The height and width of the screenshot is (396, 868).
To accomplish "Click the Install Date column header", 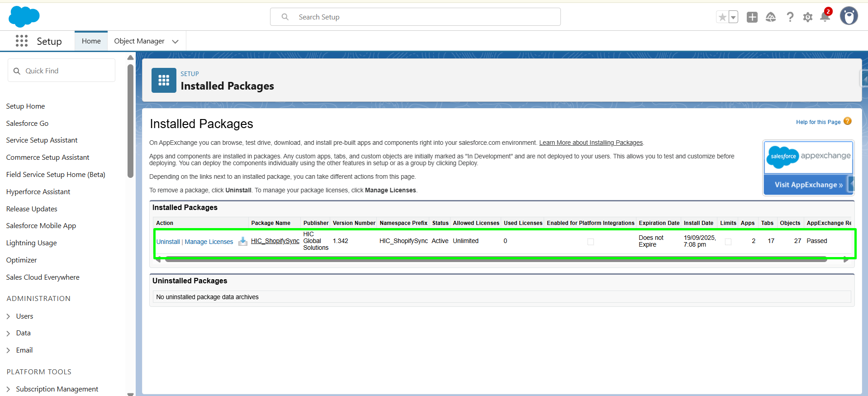I will coord(698,223).
